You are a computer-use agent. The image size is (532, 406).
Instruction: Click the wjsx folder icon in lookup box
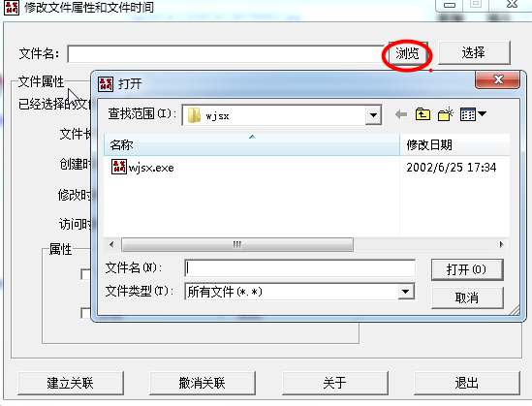pyautogui.click(x=194, y=115)
